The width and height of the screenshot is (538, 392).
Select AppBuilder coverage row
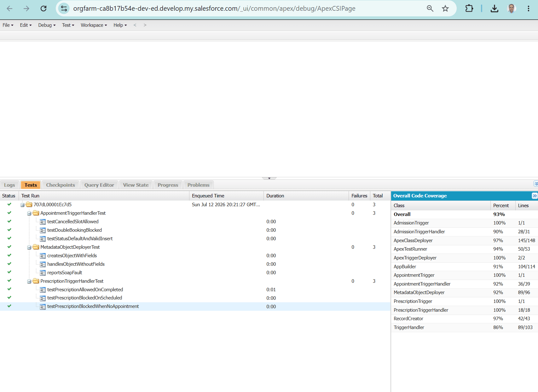tap(465, 267)
